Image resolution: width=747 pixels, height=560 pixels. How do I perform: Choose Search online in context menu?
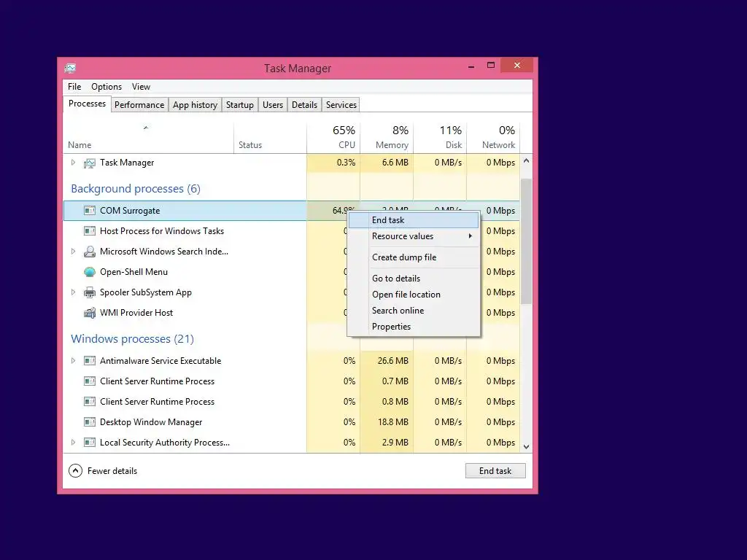point(414,311)
